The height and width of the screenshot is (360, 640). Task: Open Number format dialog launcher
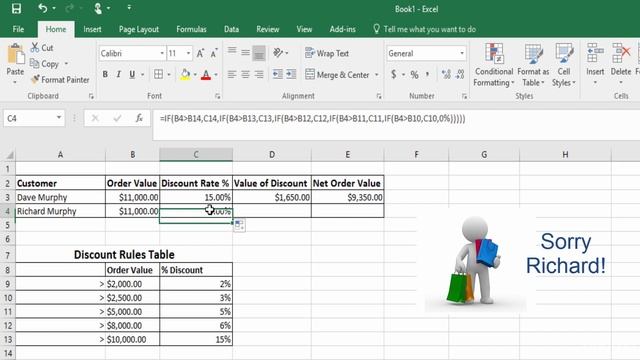[464, 96]
